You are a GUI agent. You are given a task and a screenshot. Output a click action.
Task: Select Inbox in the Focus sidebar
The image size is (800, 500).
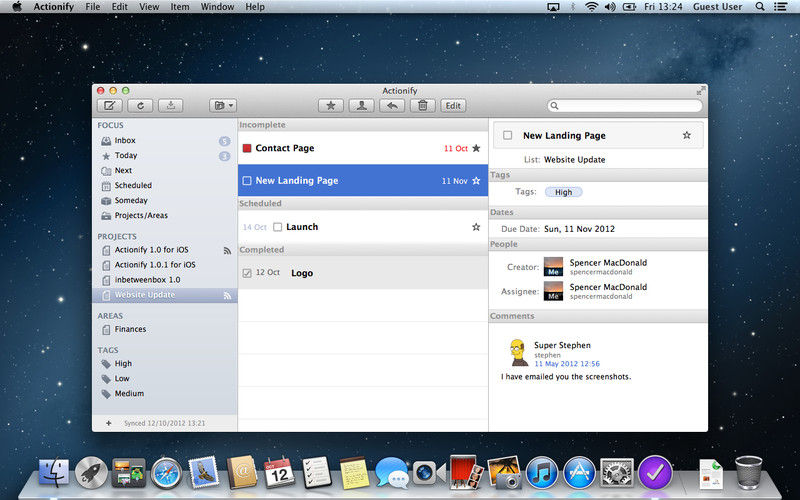pos(165,140)
